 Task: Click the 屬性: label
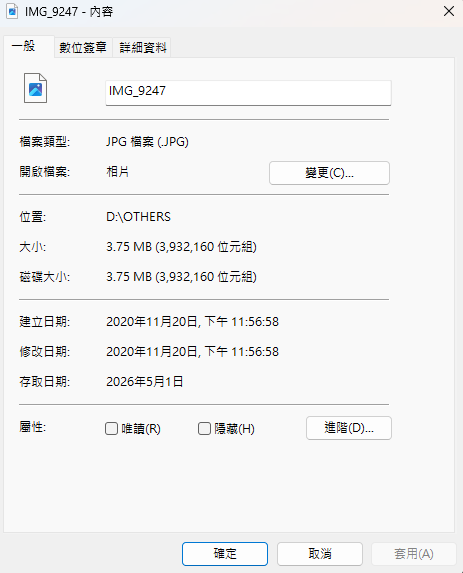pos(33,427)
